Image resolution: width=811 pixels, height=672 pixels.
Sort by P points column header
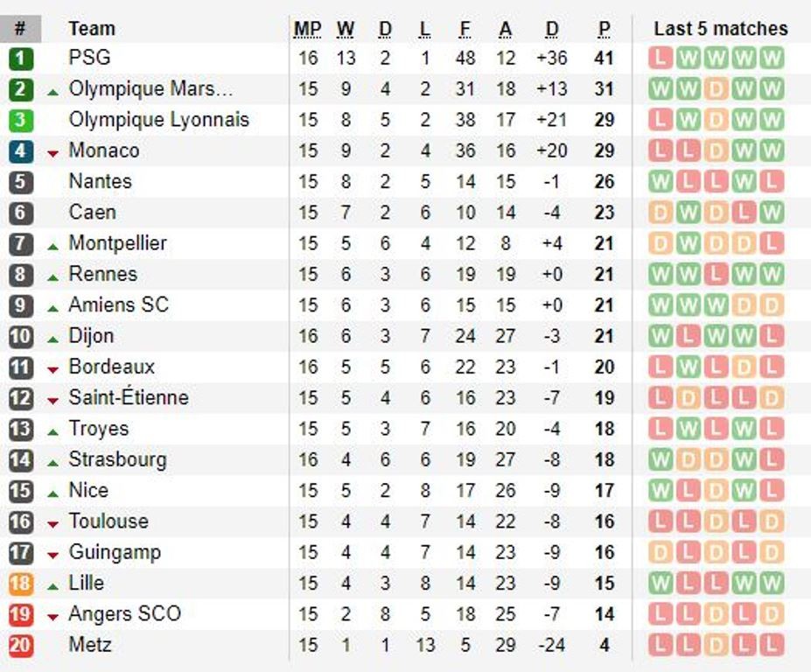click(x=604, y=29)
